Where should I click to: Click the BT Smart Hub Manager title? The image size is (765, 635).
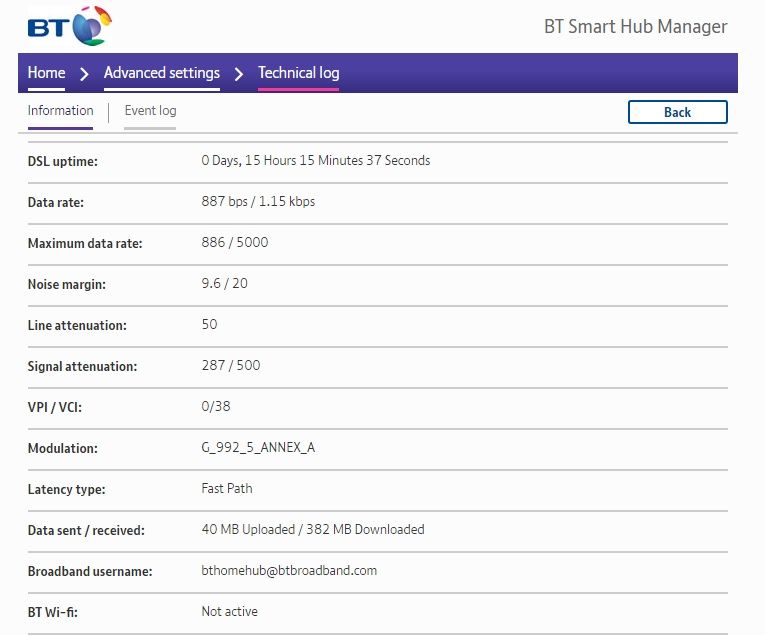(635, 26)
